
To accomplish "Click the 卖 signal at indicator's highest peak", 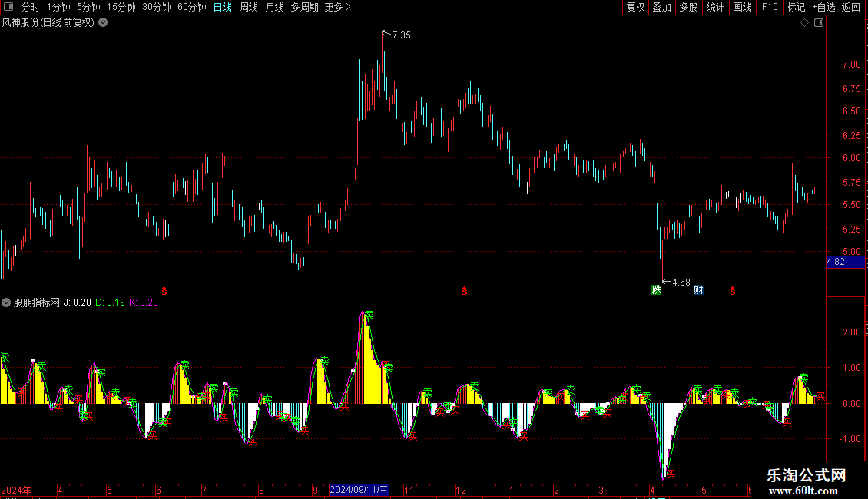I will tap(369, 316).
